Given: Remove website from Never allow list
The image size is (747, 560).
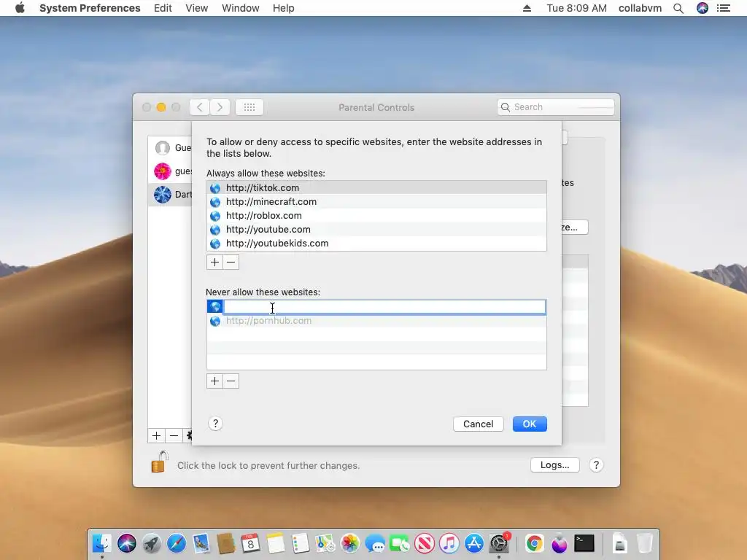Looking at the screenshot, I should click(x=231, y=381).
